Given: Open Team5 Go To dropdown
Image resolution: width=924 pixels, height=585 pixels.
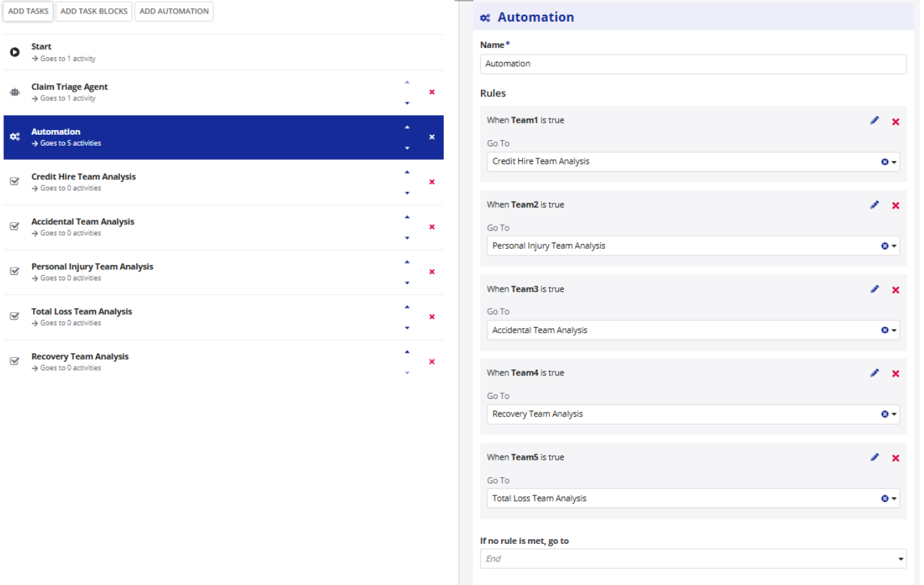Looking at the screenshot, I should click(894, 499).
